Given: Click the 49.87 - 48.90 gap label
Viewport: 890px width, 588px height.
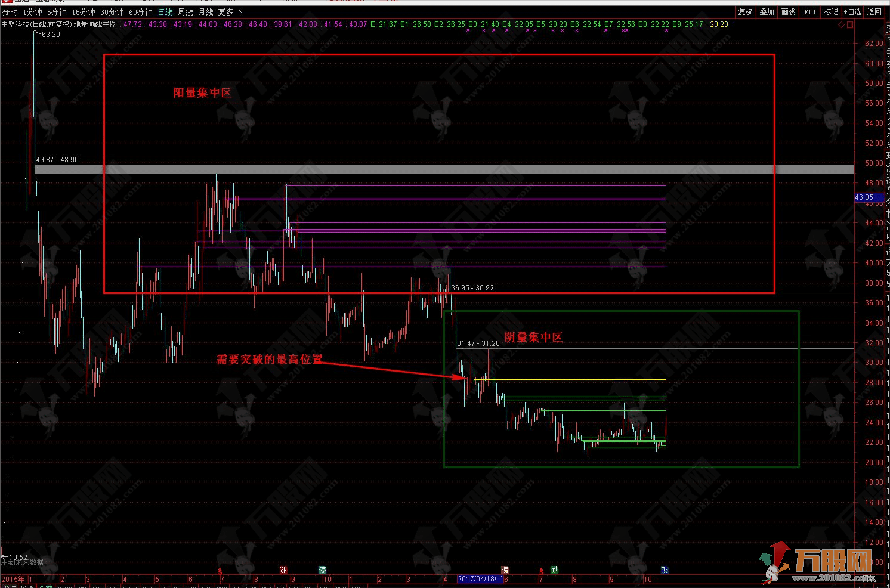Looking at the screenshot, I should [x=57, y=160].
